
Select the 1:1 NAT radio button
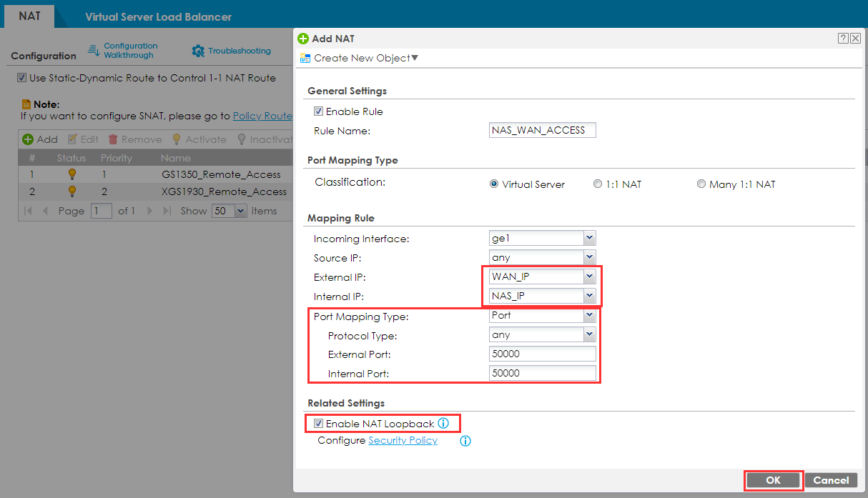pos(598,184)
